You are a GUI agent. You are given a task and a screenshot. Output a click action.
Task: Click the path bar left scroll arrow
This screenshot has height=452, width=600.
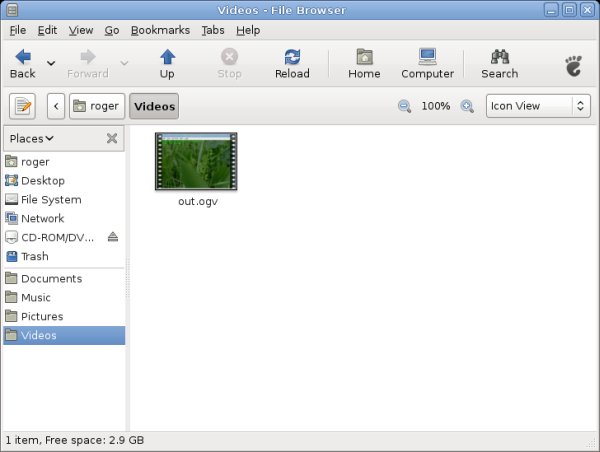56,106
